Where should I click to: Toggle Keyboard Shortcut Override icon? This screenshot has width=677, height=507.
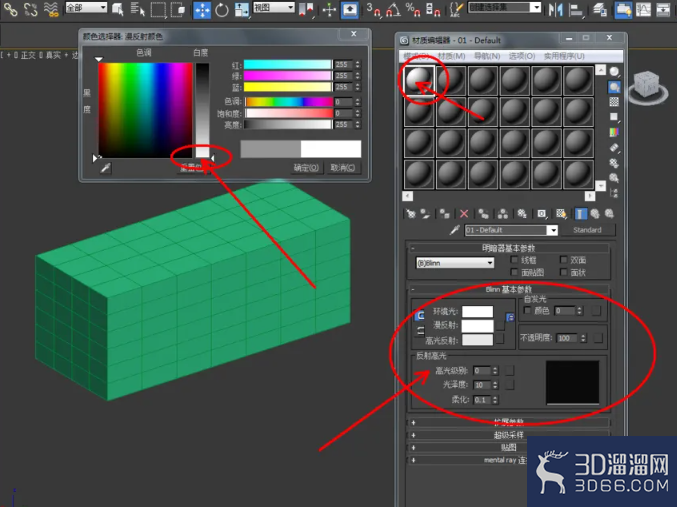click(x=350, y=10)
